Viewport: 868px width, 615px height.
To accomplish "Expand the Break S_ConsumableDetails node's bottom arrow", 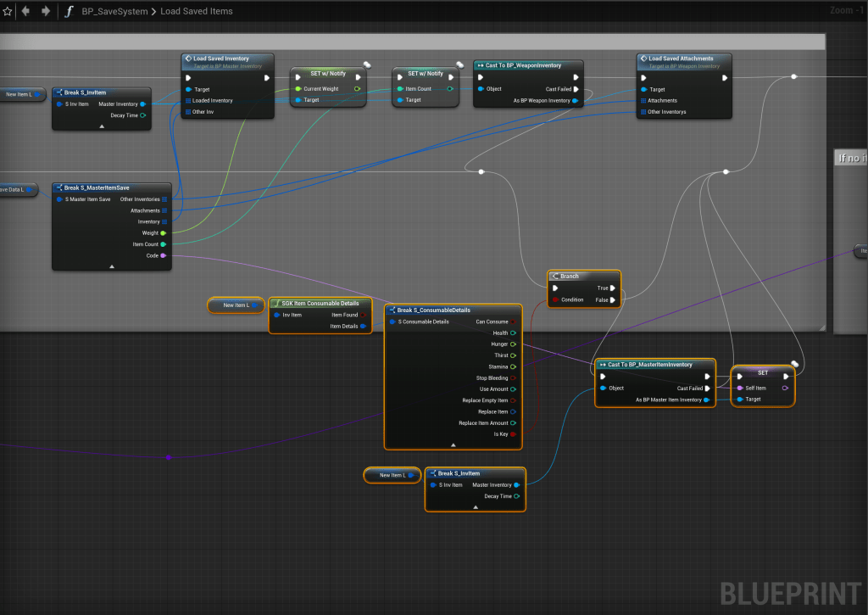I will pos(453,444).
